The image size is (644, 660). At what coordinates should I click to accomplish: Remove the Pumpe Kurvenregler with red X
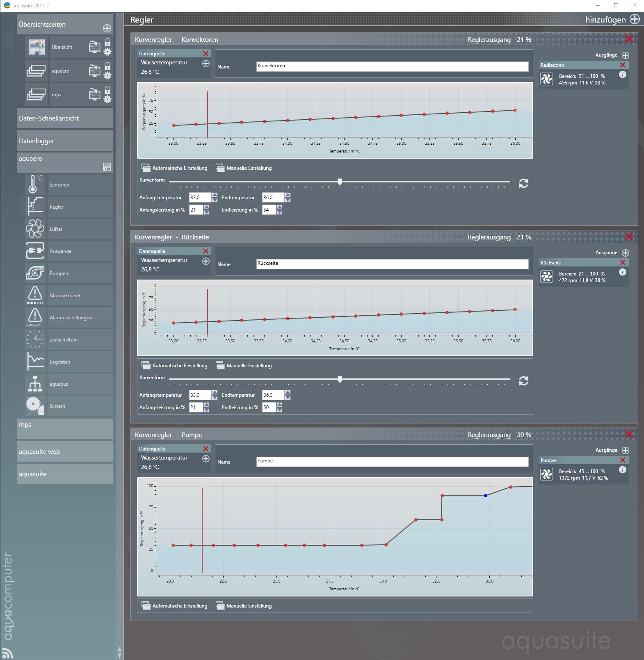coord(629,435)
